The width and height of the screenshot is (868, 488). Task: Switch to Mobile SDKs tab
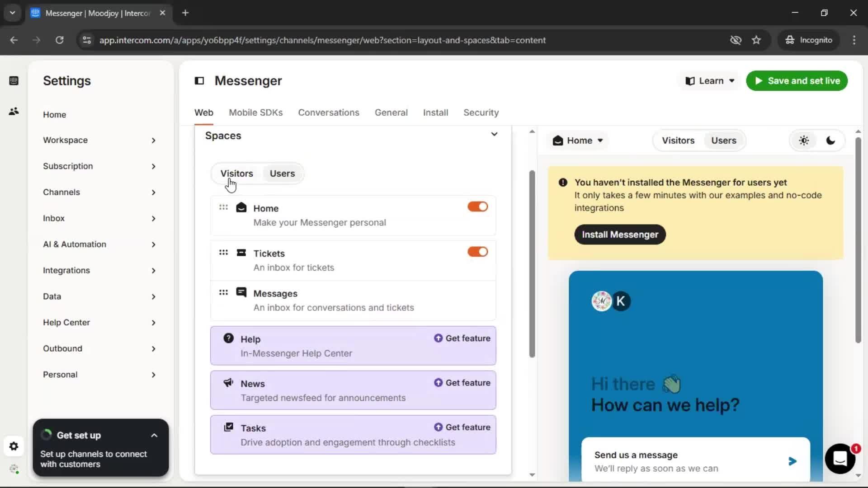click(255, 113)
